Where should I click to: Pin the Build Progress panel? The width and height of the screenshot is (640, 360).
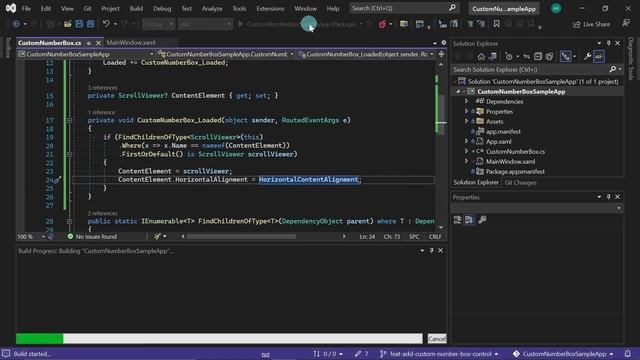431,251
